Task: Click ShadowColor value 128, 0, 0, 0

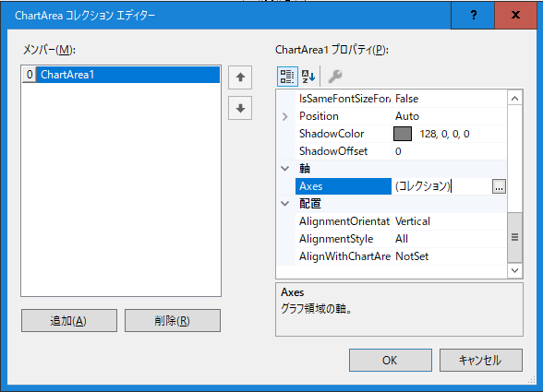Action: point(445,134)
